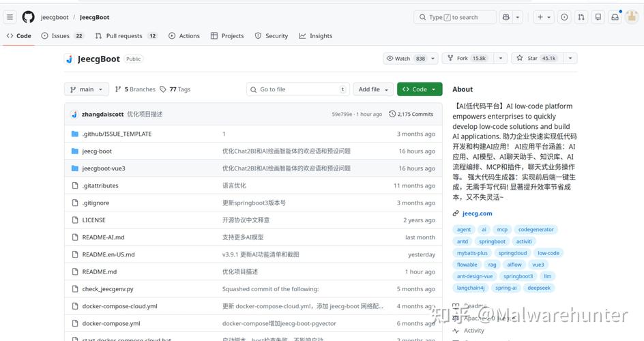Click the JeecgBoot repository logo icon
The height and width of the screenshot is (341, 644).
coord(69,59)
